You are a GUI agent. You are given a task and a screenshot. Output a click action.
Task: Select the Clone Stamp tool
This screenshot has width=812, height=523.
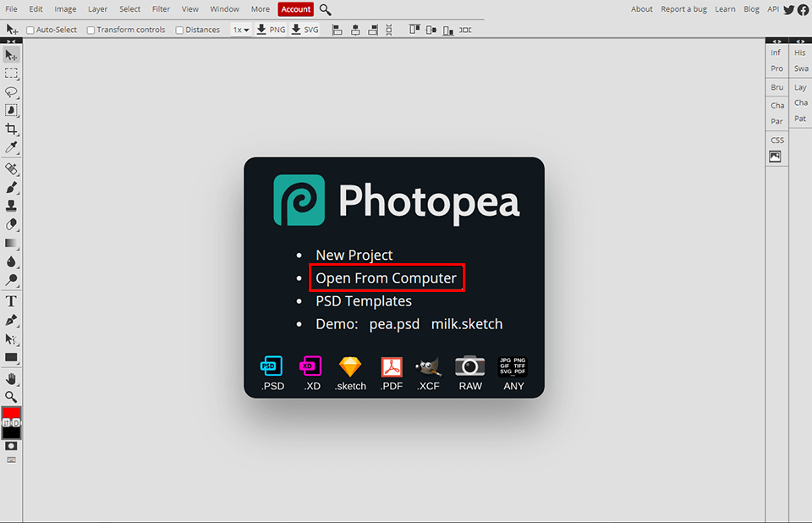(x=12, y=206)
